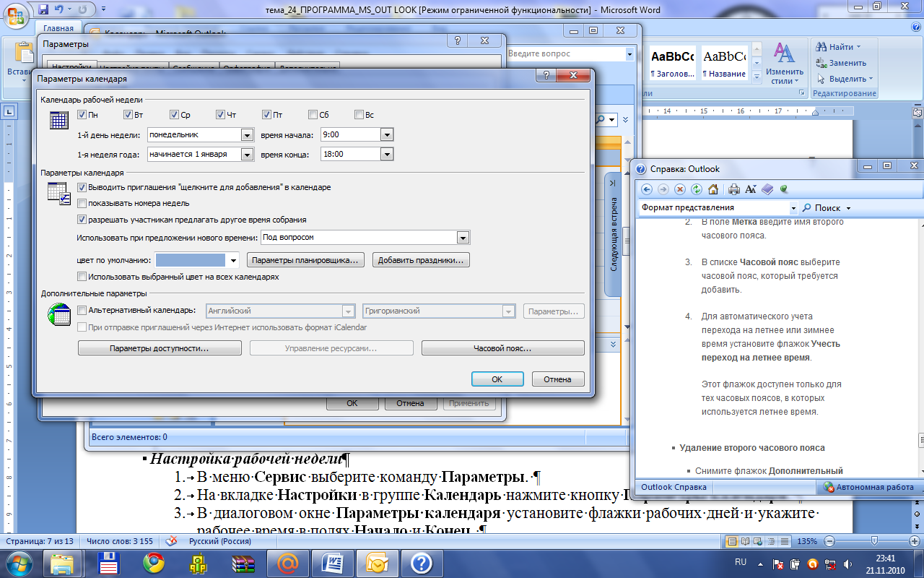Screen dimensions: 924x578
Task: Click the zoom out minus button in Word
Action: click(x=829, y=541)
